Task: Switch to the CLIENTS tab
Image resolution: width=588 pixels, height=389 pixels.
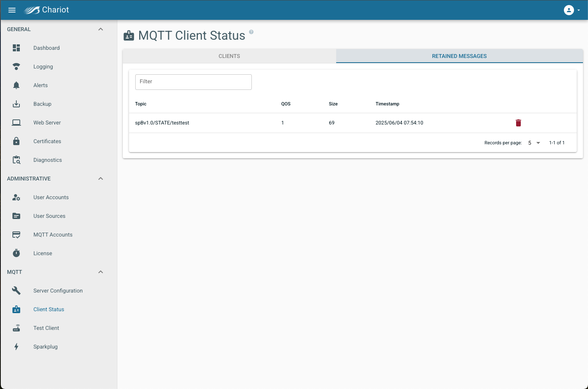Action: click(229, 56)
